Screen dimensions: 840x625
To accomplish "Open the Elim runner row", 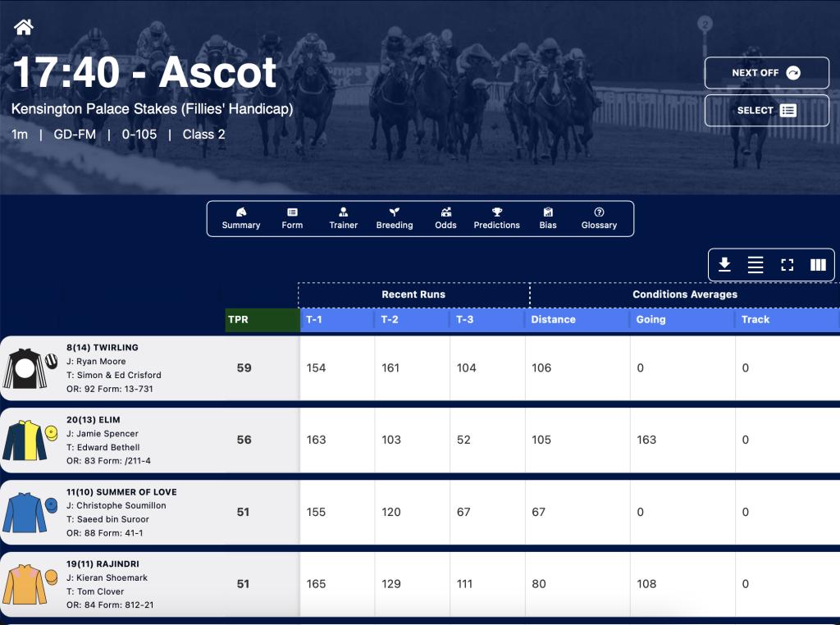I will [x=420, y=440].
